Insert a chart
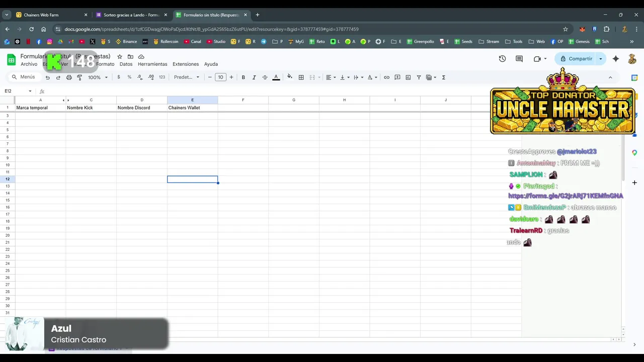 pyautogui.click(x=408, y=77)
